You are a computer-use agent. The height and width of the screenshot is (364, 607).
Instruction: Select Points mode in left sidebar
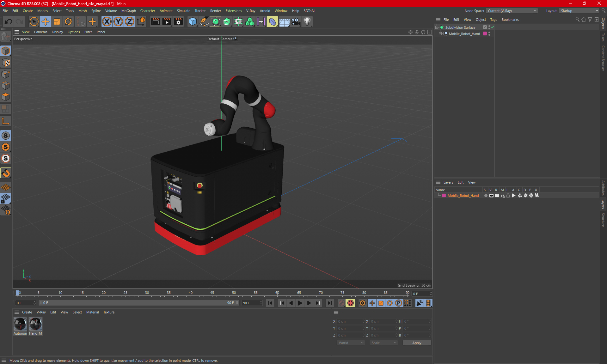pos(6,74)
